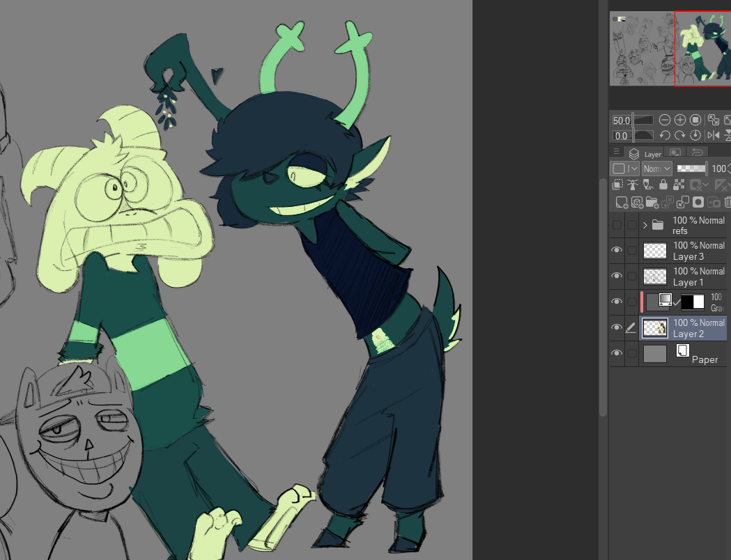This screenshot has height=560, width=731.
Task: Rotate the canvas left using the counterclockwise arrow
Action: 664,135
